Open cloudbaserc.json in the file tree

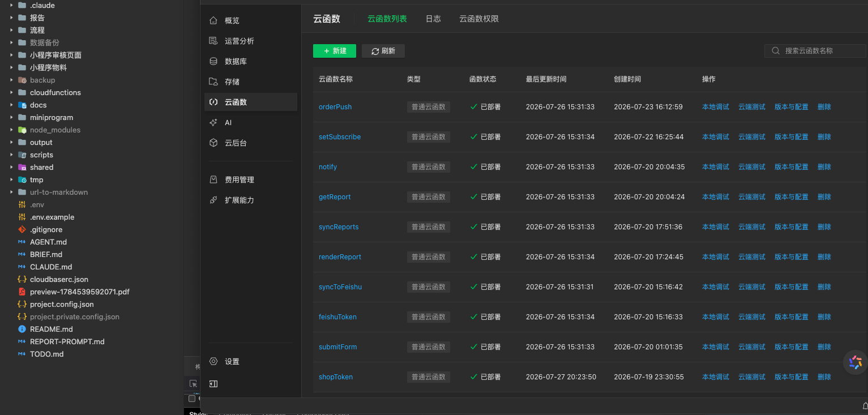pos(59,279)
